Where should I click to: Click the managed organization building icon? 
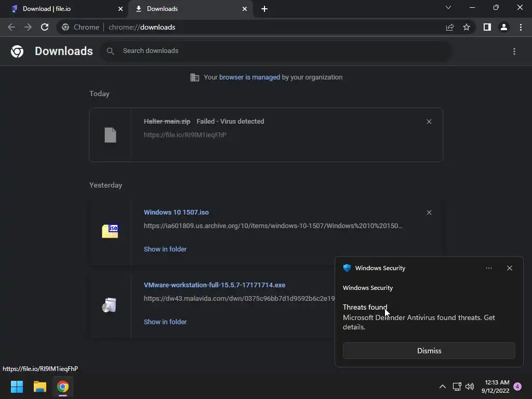pyautogui.click(x=195, y=77)
